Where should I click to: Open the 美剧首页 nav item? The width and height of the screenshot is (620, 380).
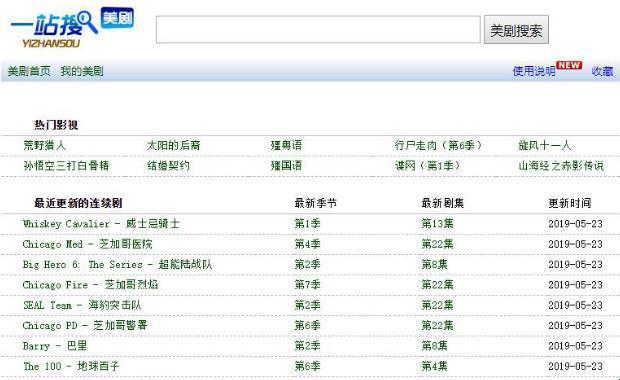click(29, 71)
